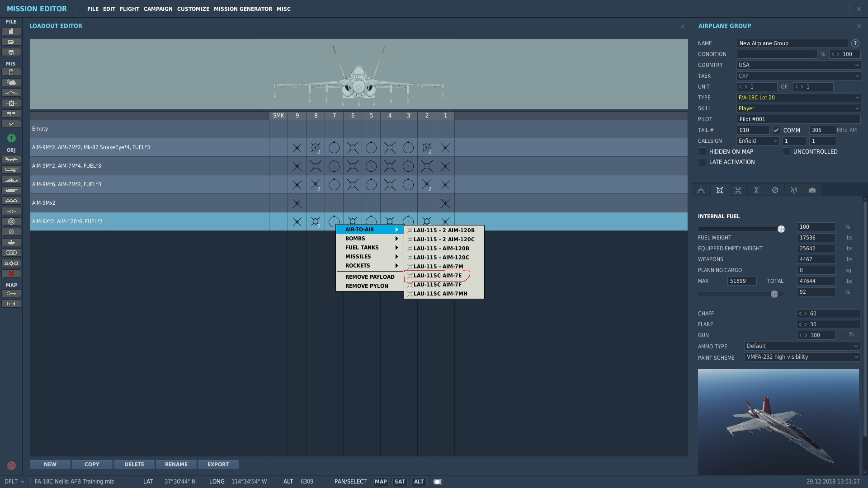Click the airplane group object icon in sidebar
The width and height of the screenshot is (868, 488).
click(11, 159)
